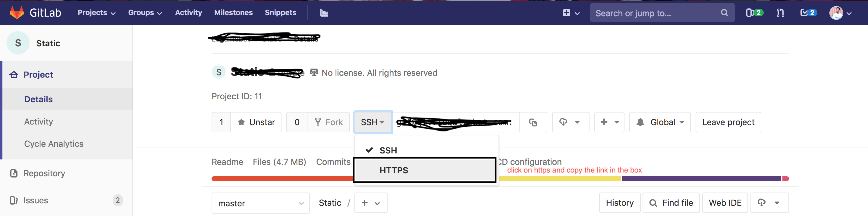Open the issues counter icon in navbar
This screenshot has height=216, width=868.
[754, 13]
